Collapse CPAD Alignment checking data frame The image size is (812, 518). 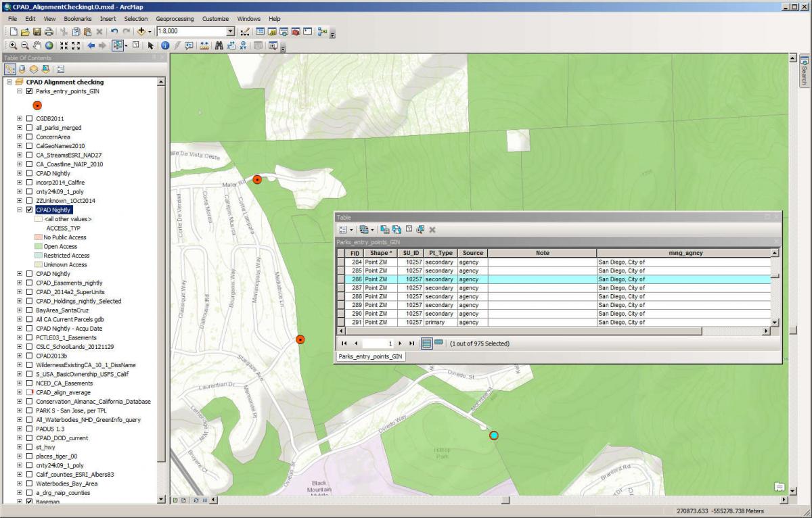(x=9, y=82)
